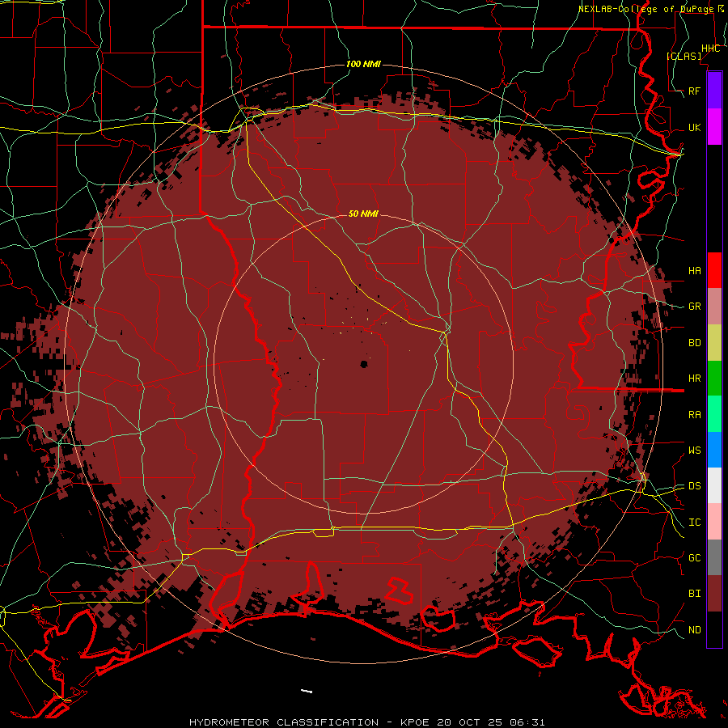
Task: Click the HA red legend color swatch
Action: (714, 270)
